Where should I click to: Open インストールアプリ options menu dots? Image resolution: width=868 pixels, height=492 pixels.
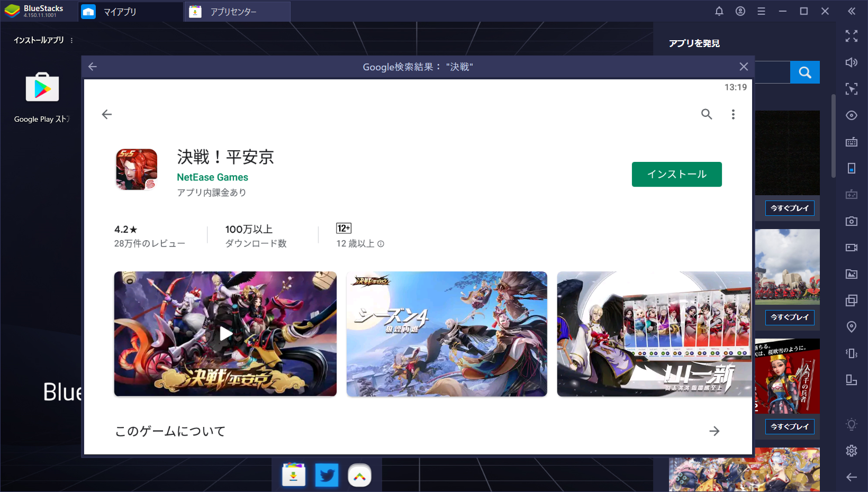click(x=71, y=40)
